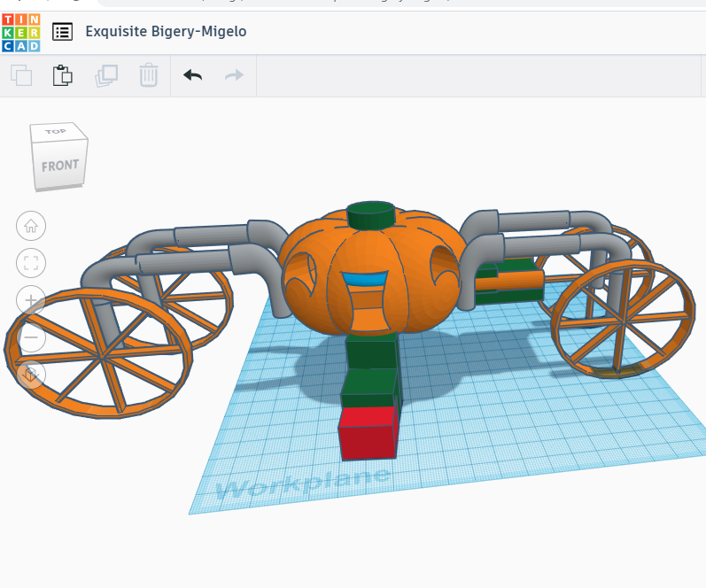This screenshot has height=588, width=706.
Task: Click the FRONT face of view cube
Action: [x=60, y=165]
